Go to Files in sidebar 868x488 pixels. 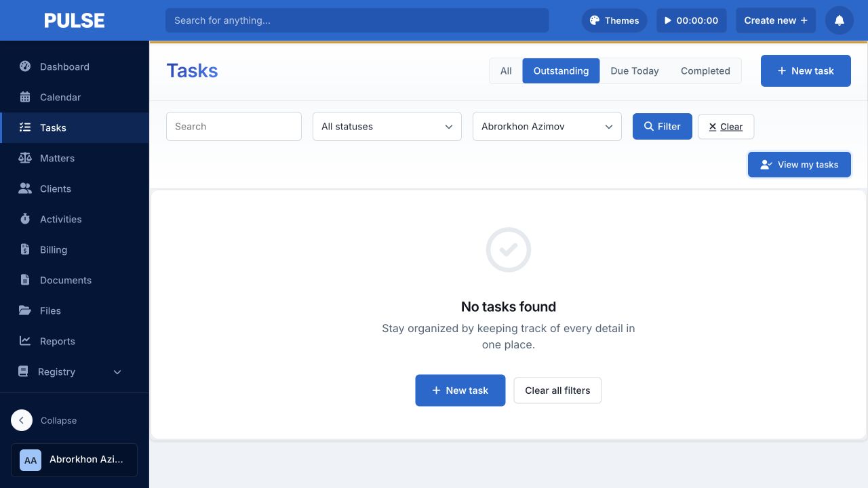pyautogui.click(x=75, y=310)
